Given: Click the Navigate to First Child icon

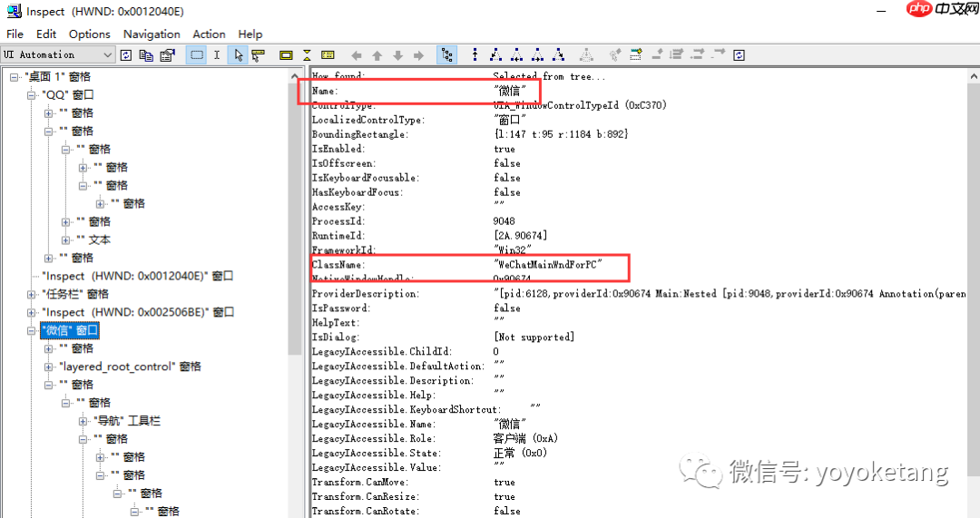Looking at the screenshot, I should pyautogui.click(x=495, y=55).
